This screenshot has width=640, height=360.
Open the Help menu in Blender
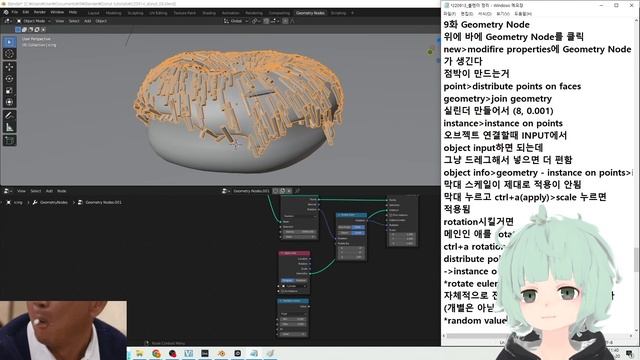73,13
